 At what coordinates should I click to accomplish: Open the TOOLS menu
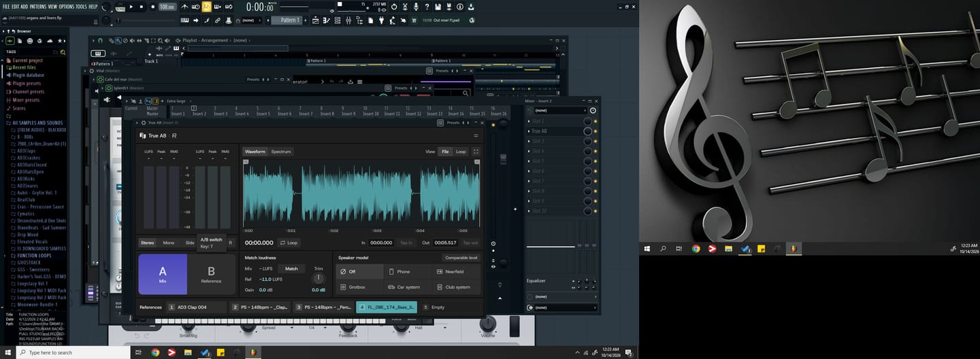pos(81,6)
